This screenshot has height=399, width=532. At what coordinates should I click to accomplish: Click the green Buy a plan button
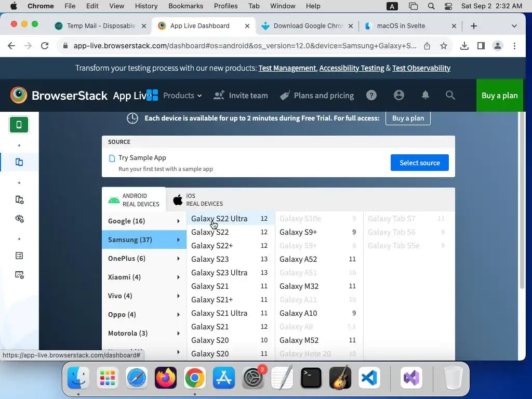[499, 96]
